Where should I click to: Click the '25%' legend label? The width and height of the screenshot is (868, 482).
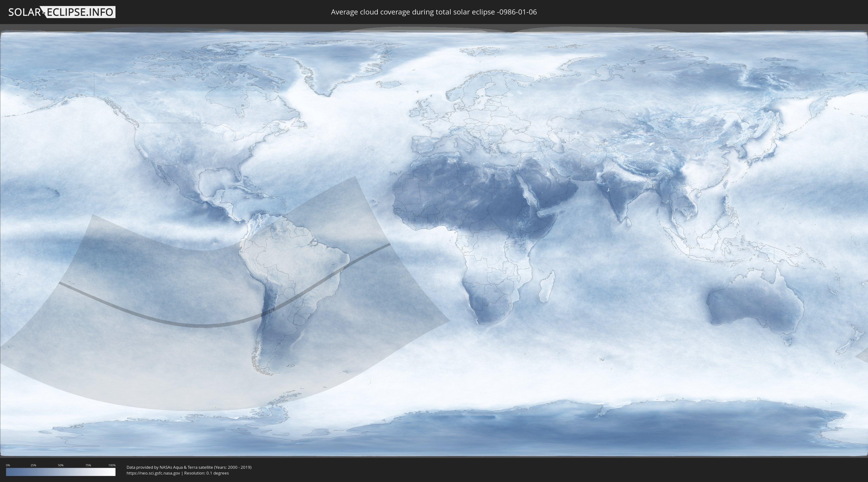pyautogui.click(x=33, y=465)
